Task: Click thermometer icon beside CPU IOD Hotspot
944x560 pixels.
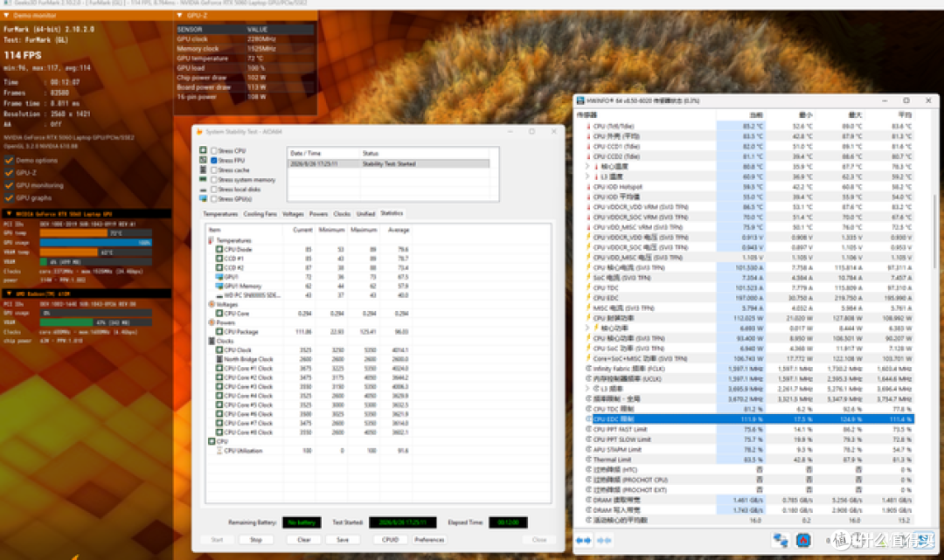Action: tap(588, 186)
